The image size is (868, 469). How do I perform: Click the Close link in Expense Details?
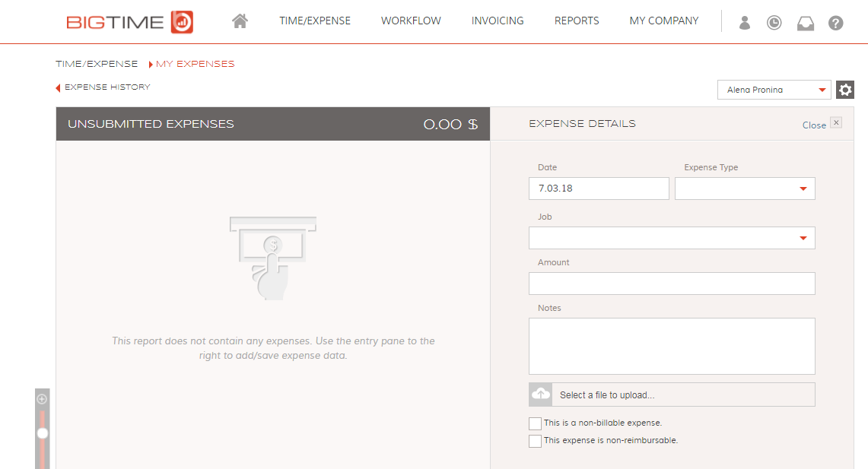814,125
